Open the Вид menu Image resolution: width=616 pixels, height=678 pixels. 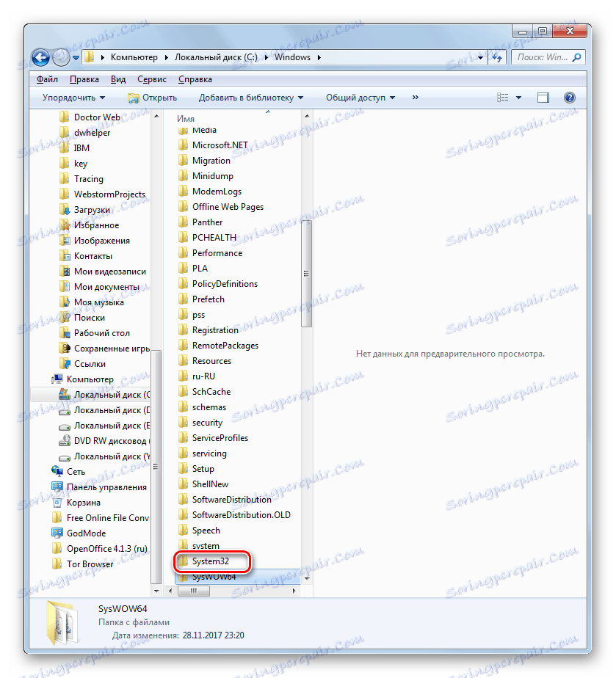(118, 79)
